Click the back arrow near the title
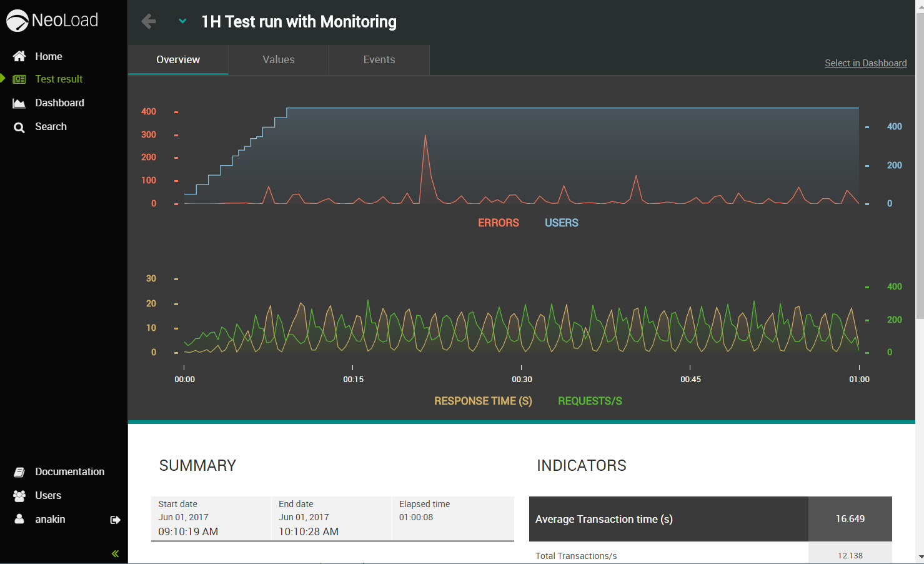The height and width of the screenshot is (564, 924). coord(149,22)
